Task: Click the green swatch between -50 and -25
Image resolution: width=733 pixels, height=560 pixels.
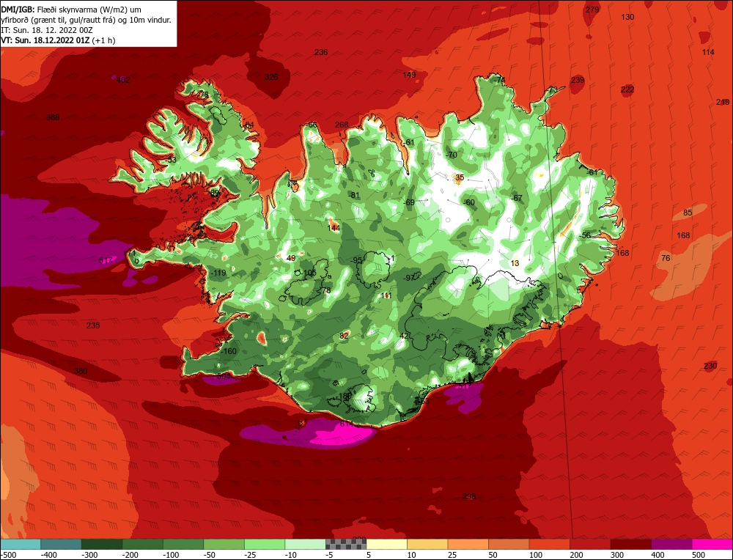Action: point(224,544)
